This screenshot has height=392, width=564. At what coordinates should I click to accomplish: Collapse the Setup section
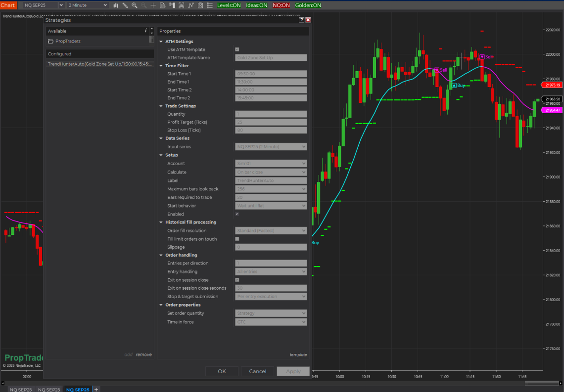(161, 155)
